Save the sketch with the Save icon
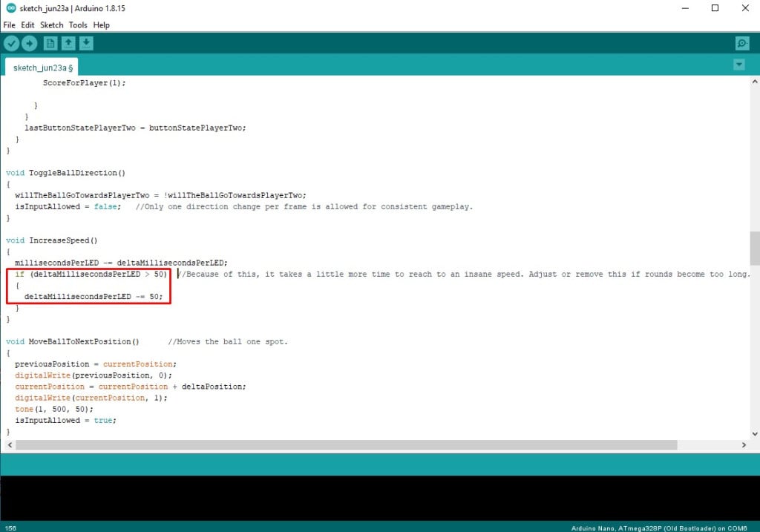Image resolution: width=760 pixels, height=532 pixels. click(86, 44)
